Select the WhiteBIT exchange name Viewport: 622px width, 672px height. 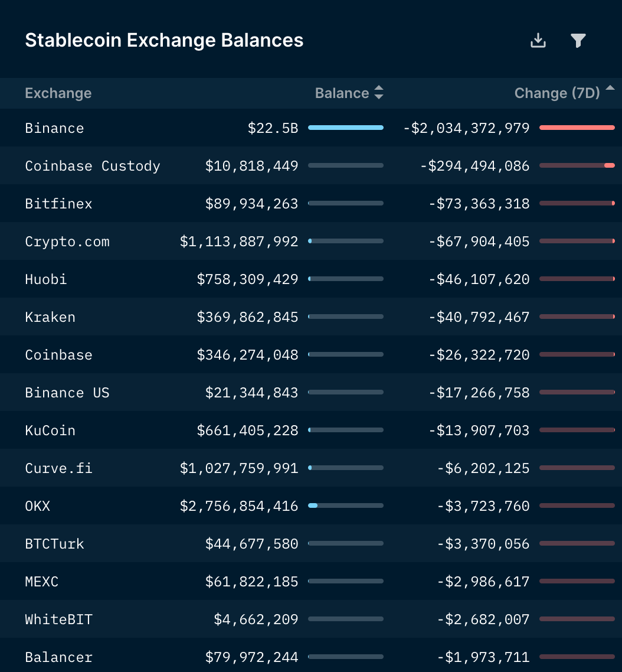tap(58, 619)
